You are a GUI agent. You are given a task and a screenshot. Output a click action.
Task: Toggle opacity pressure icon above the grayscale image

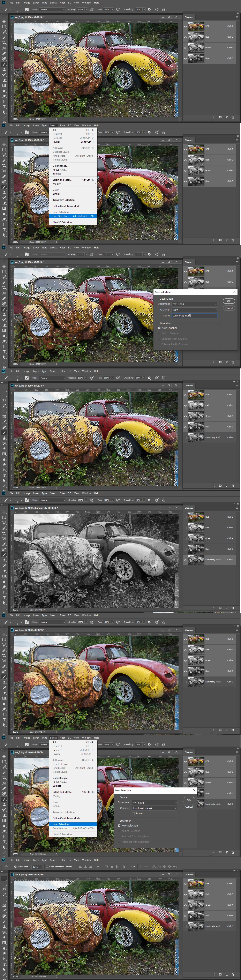92,500
